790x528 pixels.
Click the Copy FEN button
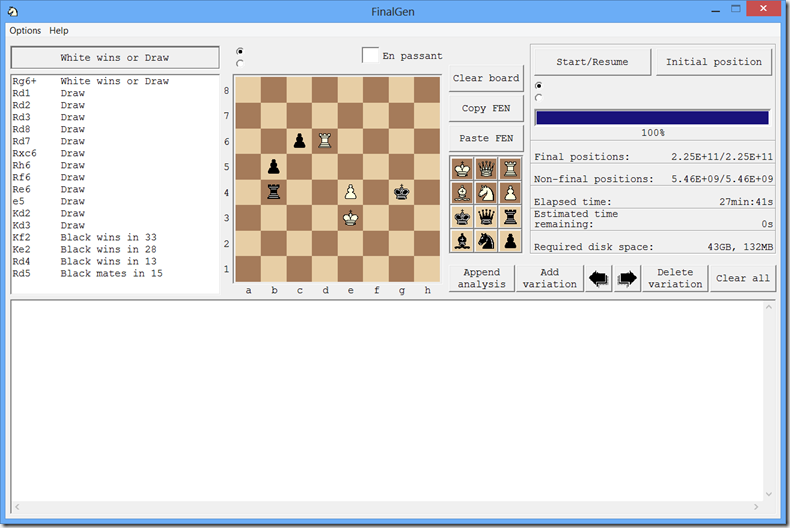[x=486, y=108]
